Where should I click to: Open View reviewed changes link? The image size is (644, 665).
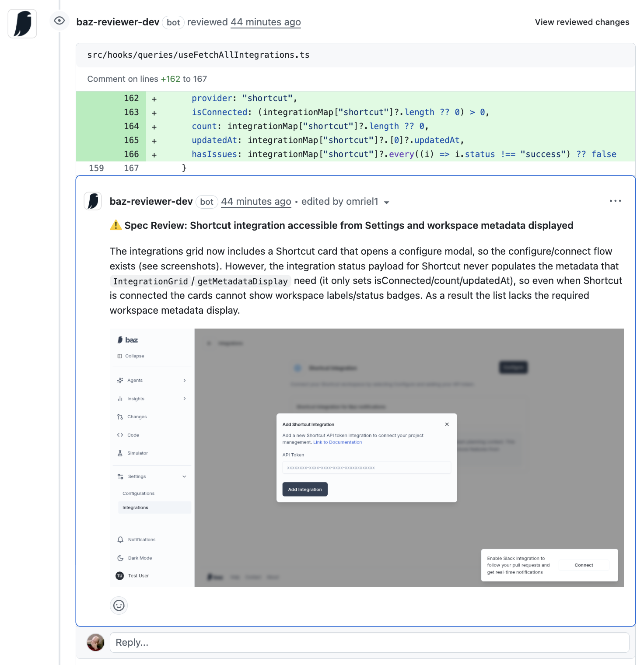(582, 22)
